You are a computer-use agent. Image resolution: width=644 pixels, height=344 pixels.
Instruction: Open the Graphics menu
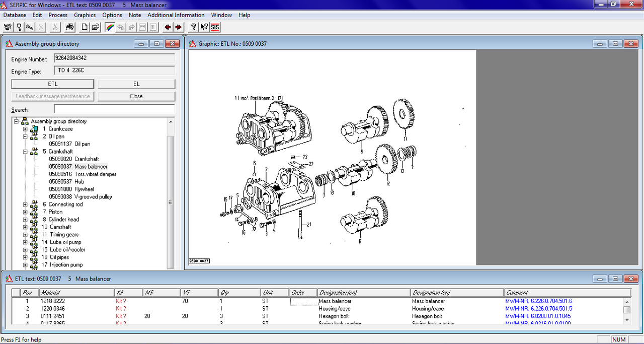(x=85, y=15)
